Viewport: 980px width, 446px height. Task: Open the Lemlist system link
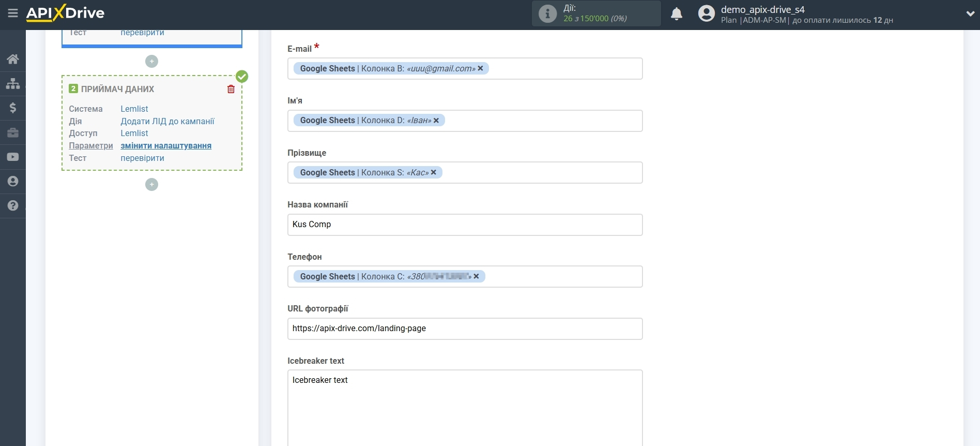click(134, 109)
